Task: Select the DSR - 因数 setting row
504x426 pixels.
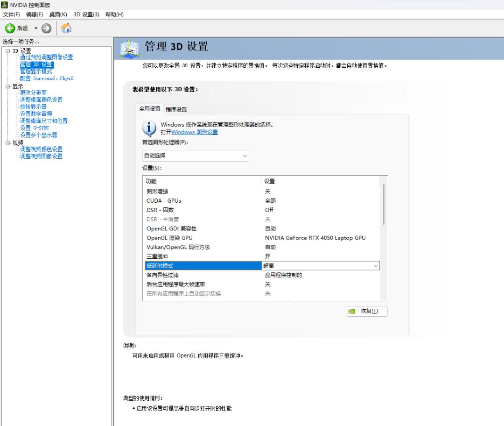Action: 262,210
